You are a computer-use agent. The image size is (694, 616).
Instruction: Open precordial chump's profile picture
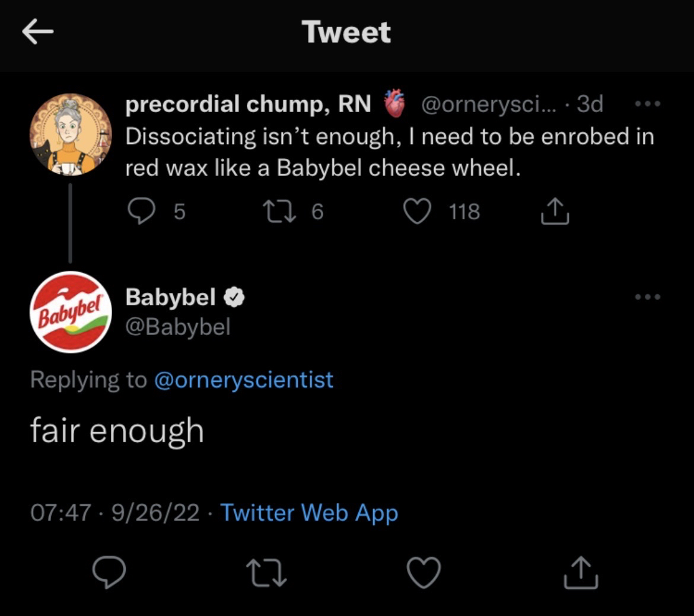pyautogui.click(x=71, y=135)
